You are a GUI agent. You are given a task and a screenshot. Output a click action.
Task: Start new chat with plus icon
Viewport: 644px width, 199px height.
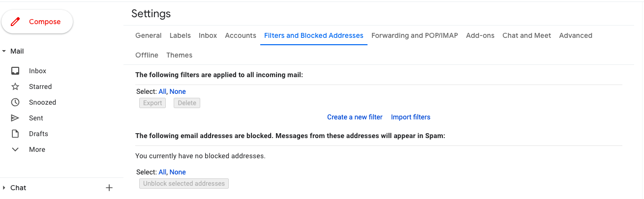click(109, 188)
